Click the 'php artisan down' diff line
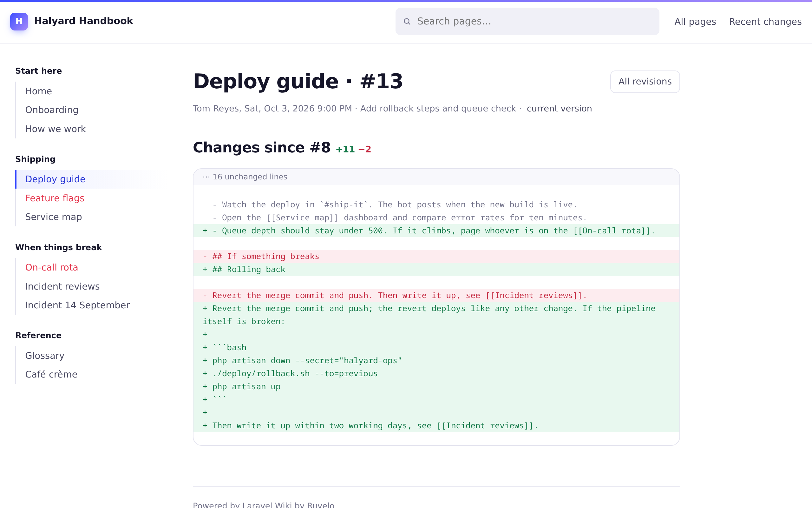This screenshot has width=812, height=508. pyautogui.click(x=436, y=360)
